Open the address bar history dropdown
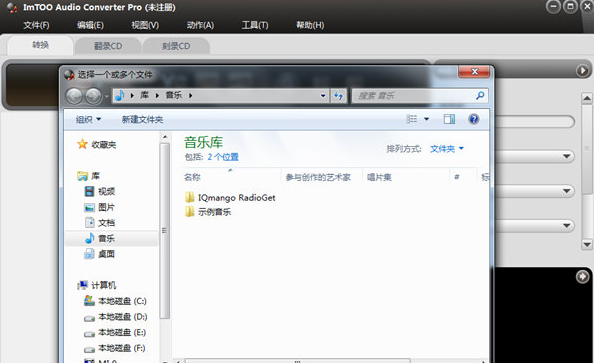The image size is (594, 363). pyautogui.click(x=323, y=96)
